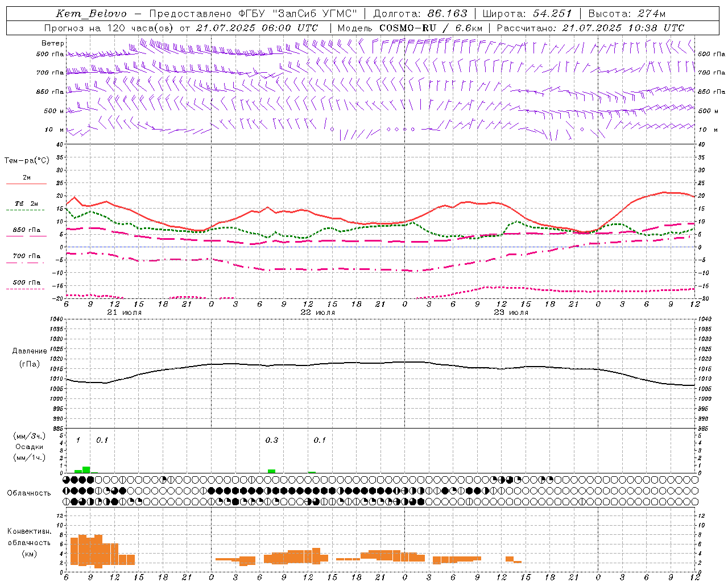The width and height of the screenshot is (728, 582).
Task: Click the elevation text 'Высота: 274м'
Action: 627,14
